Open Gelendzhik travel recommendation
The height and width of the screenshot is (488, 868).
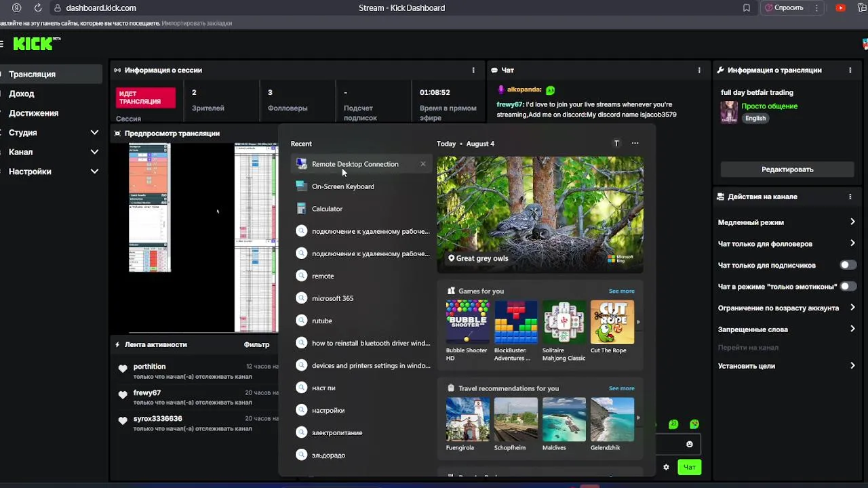tap(612, 425)
